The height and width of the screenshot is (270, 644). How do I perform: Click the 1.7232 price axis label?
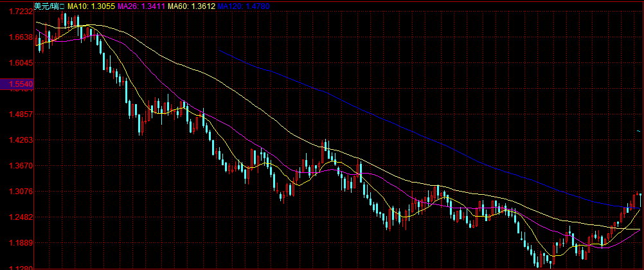(20, 12)
